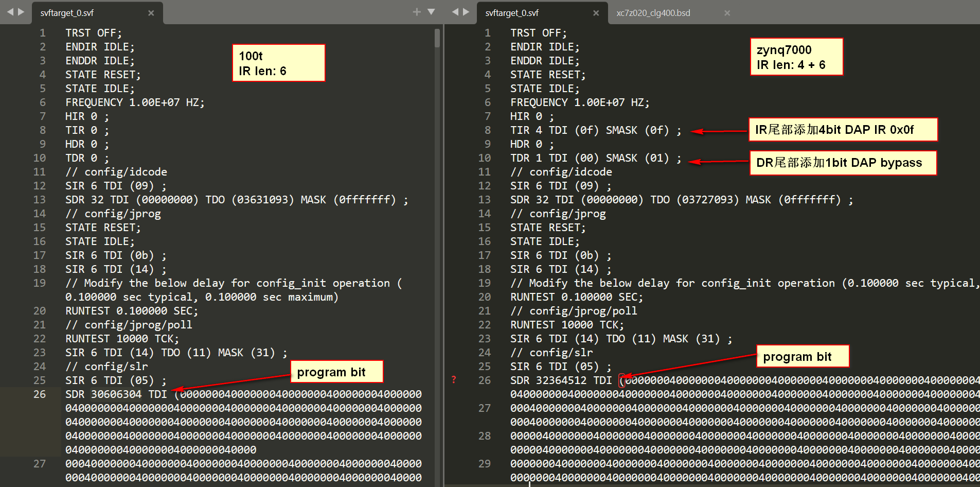980x487 pixels.
Task: Click TDO (03727093) line in right pane
Action: tap(682, 200)
